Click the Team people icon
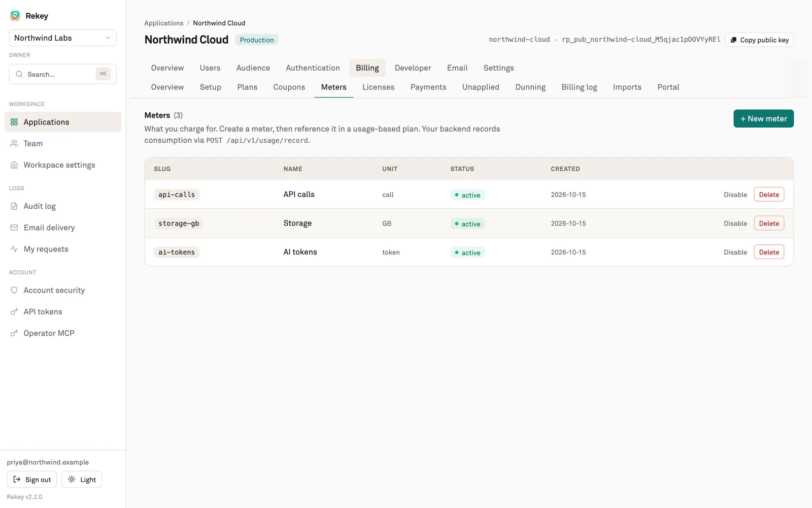812x508 pixels. point(14,143)
